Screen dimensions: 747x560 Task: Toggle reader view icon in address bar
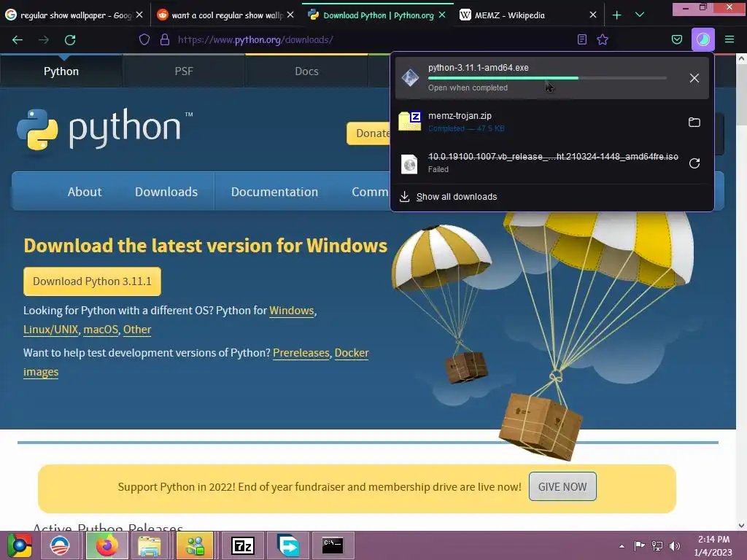coord(581,39)
